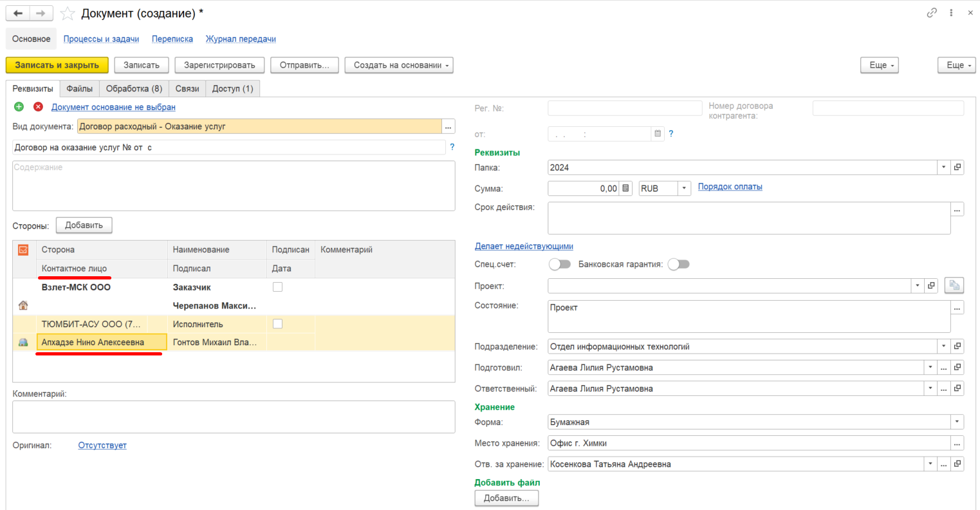Open the Создать на основании dropdown
The image size is (980, 510).
tap(399, 65)
